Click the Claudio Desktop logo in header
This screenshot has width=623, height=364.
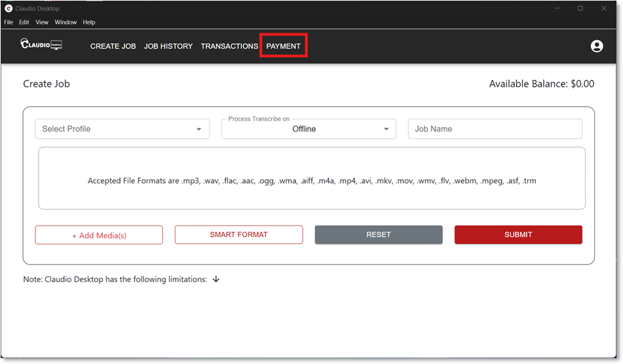[x=41, y=44]
